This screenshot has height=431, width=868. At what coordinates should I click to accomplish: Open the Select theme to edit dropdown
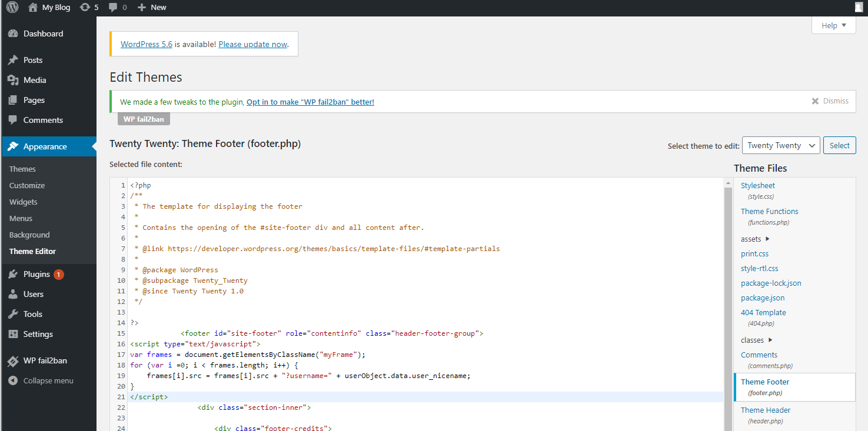click(781, 145)
